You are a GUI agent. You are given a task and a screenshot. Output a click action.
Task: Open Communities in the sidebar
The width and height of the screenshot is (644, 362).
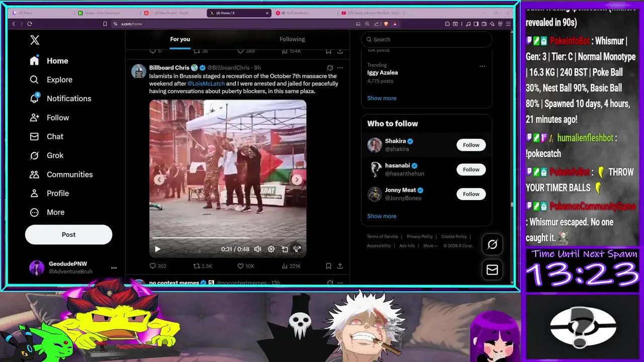point(61,174)
